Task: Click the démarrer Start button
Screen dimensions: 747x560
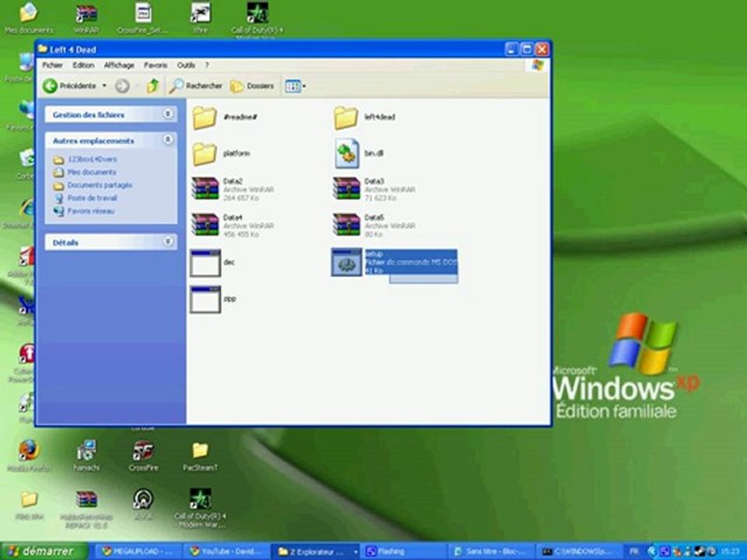Action: coord(44,551)
